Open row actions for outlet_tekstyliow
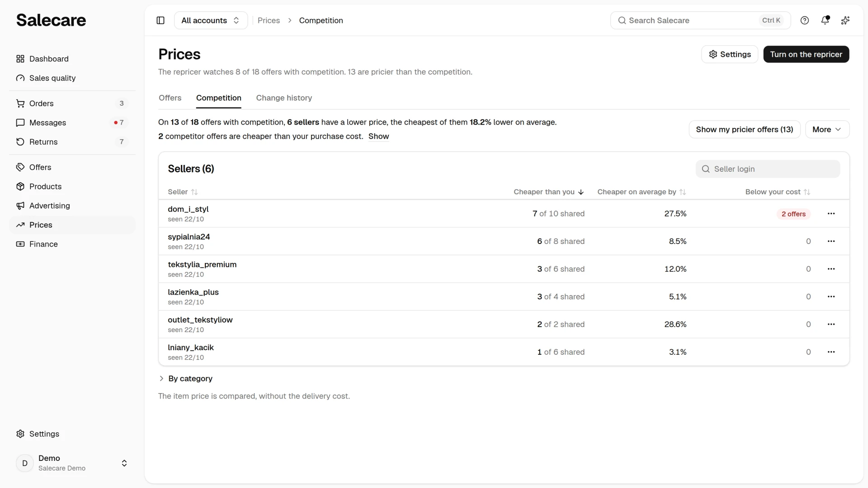This screenshot has height=488, width=868. coord(831,324)
